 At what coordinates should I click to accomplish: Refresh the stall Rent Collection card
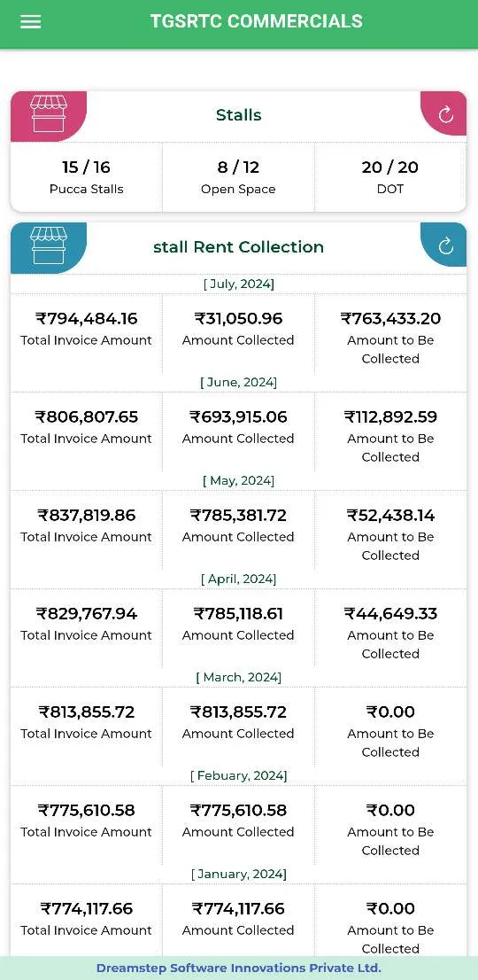point(445,245)
